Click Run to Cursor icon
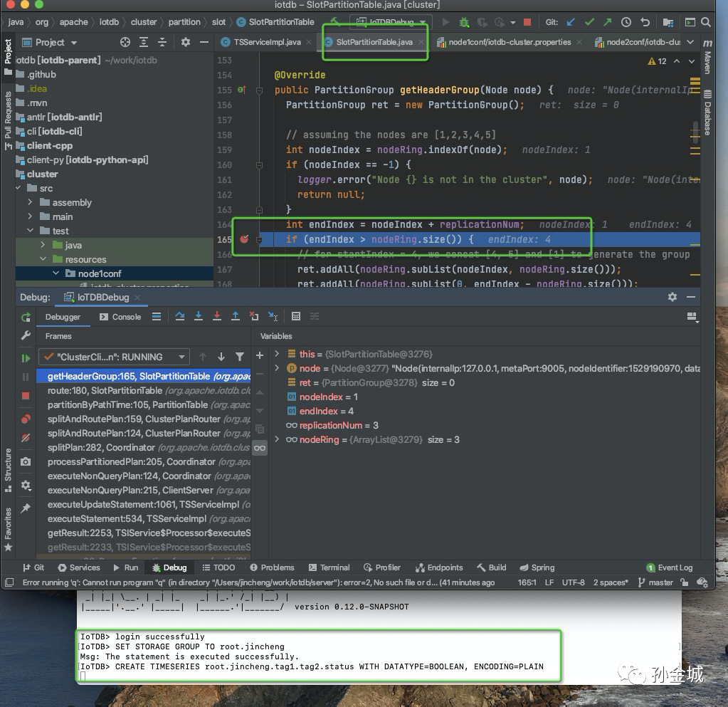This screenshot has width=728, height=707. pos(273,316)
